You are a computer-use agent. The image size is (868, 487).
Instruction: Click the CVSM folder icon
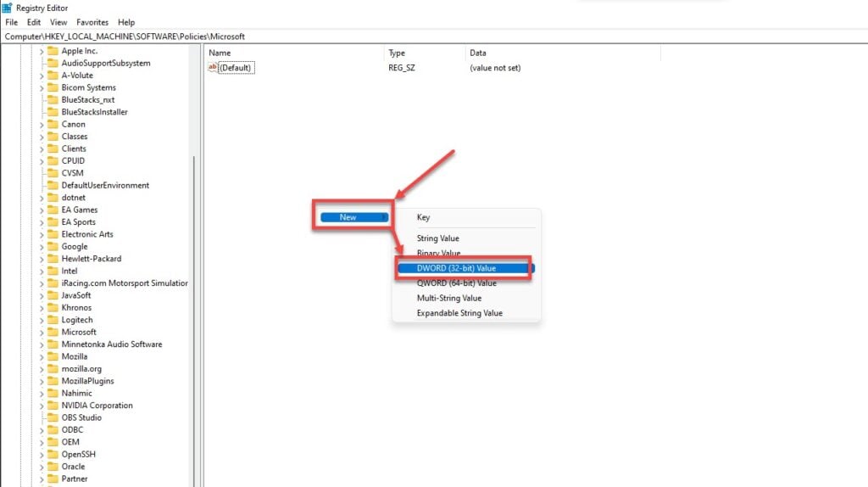53,173
